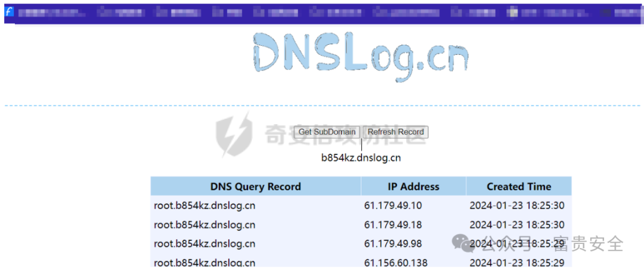The width and height of the screenshot is (644, 269).
Task: Select the DNS query record beside 61.179.49.18
Action: 205,225
